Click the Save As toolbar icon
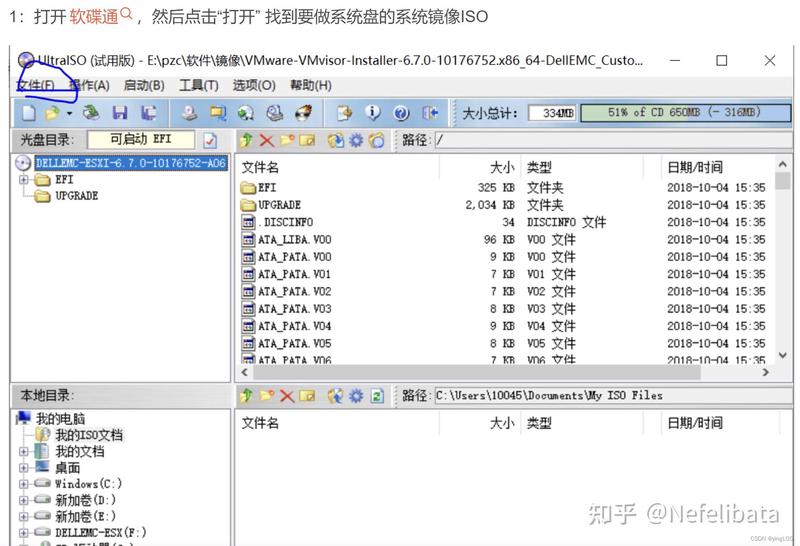This screenshot has width=800, height=546. tap(148, 113)
